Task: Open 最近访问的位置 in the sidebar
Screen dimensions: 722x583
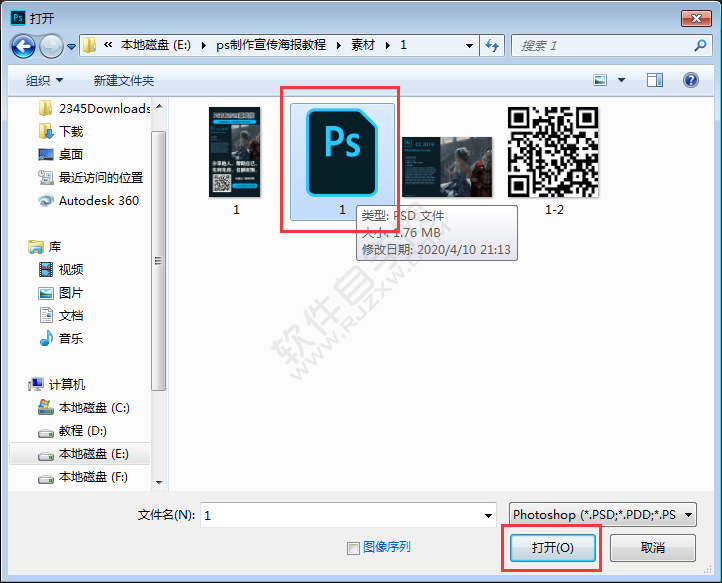Action: coord(91,178)
